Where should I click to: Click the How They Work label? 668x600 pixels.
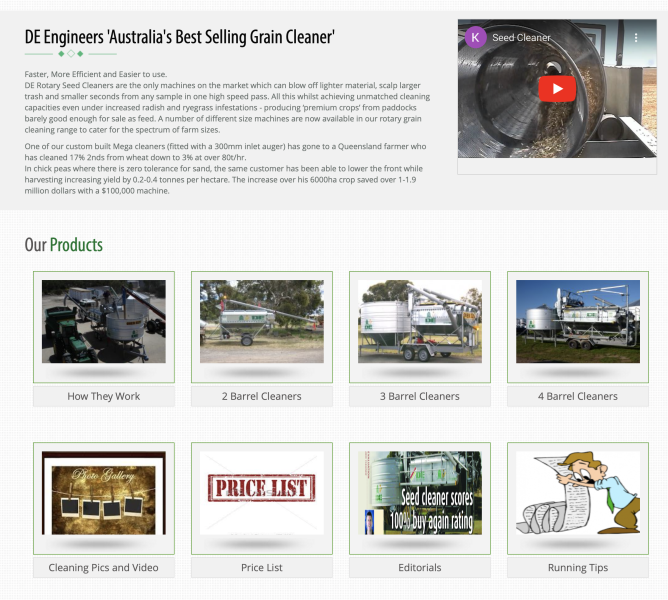(x=104, y=396)
